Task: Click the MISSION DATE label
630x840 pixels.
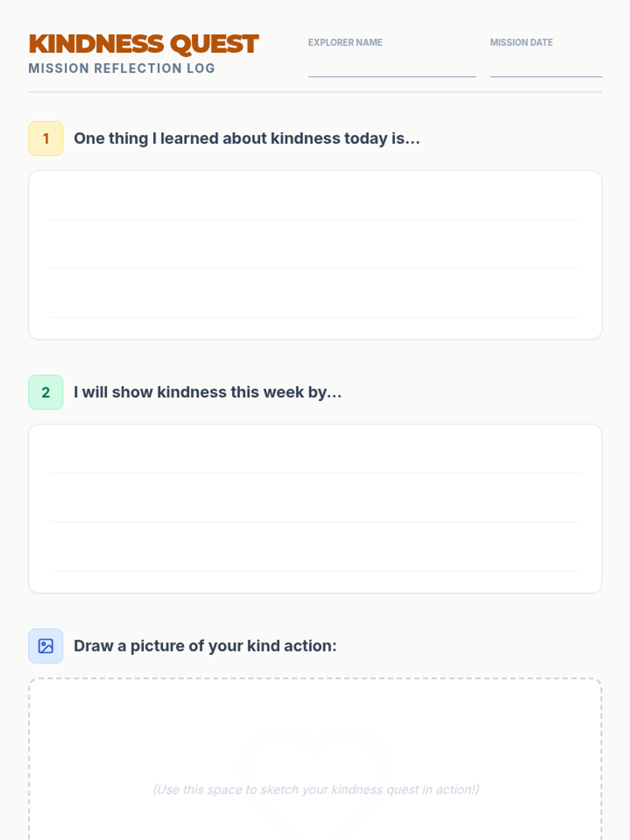Action: (x=521, y=43)
